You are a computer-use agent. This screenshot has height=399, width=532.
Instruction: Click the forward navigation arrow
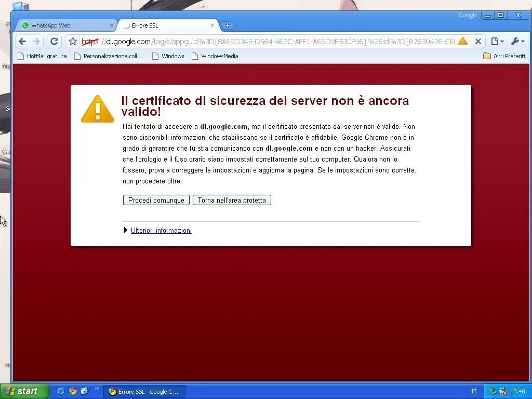click(36, 42)
